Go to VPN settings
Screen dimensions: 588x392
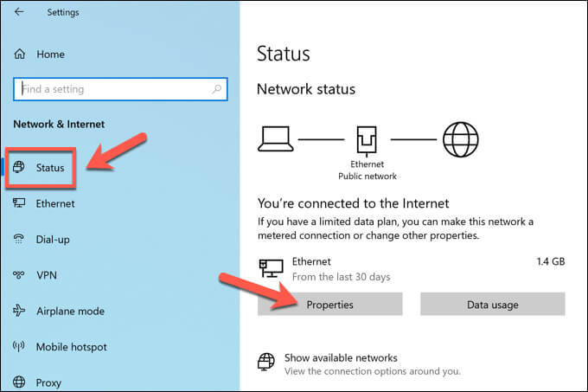pos(47,275)
